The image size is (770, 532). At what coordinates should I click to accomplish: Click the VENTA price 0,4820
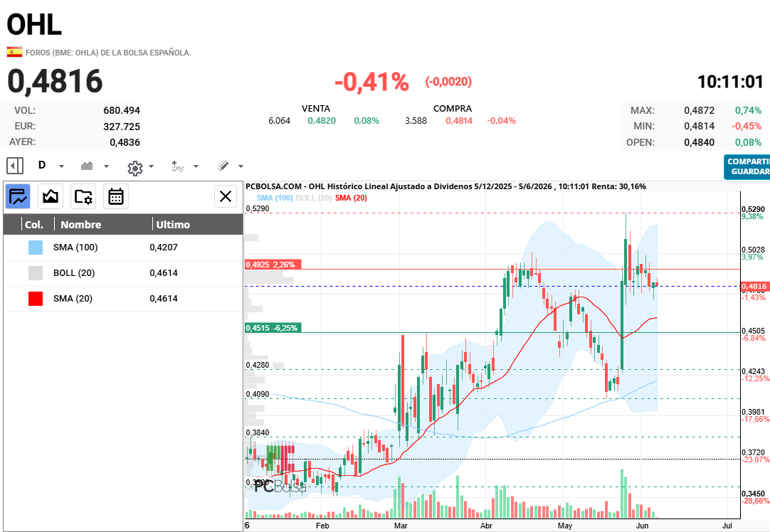(x=322, y=121)
